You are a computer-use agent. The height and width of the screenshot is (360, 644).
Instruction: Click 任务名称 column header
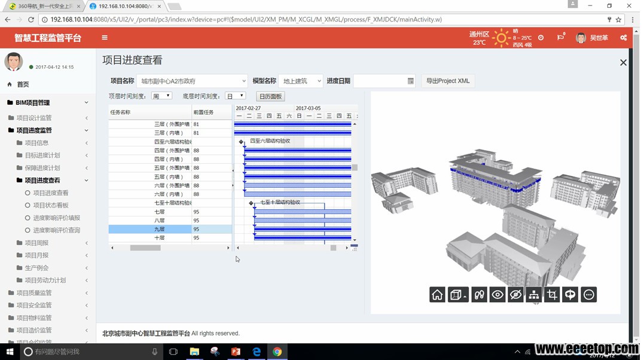coord(150,112)
